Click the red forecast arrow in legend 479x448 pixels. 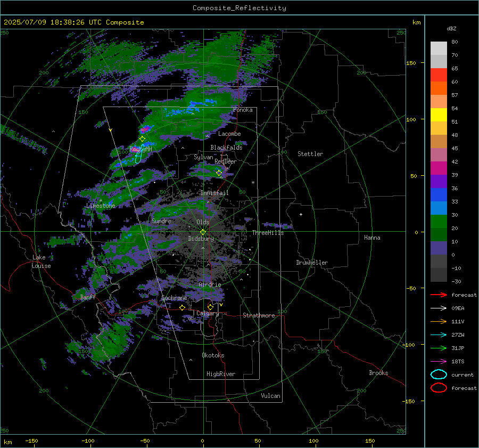click(439, 295)
